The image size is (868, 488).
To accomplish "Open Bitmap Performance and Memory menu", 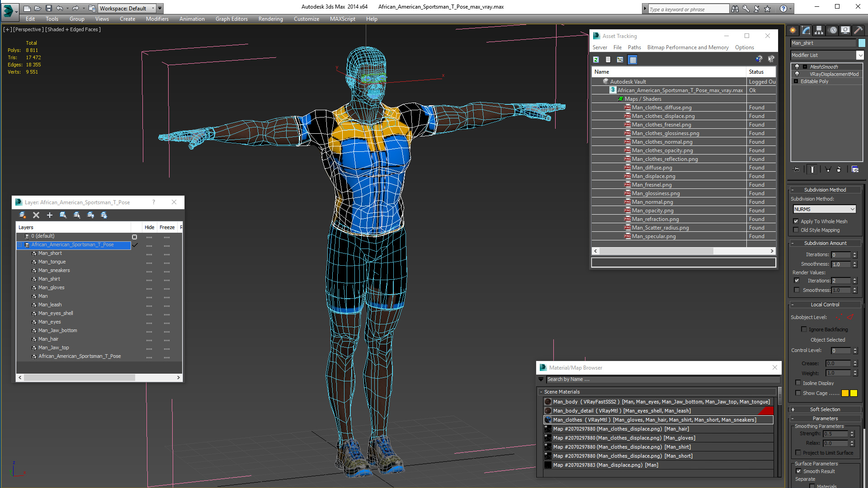I will coord(688,47).
